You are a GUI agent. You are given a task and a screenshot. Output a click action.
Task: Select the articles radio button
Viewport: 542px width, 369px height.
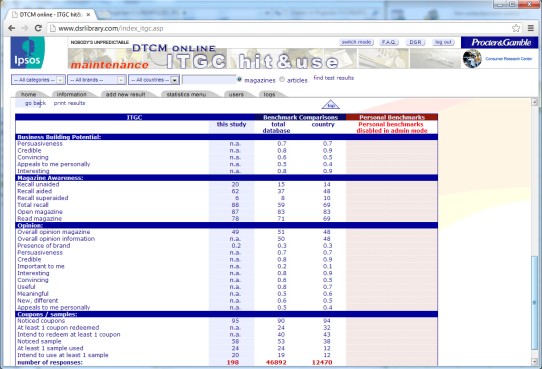(282, 79)
